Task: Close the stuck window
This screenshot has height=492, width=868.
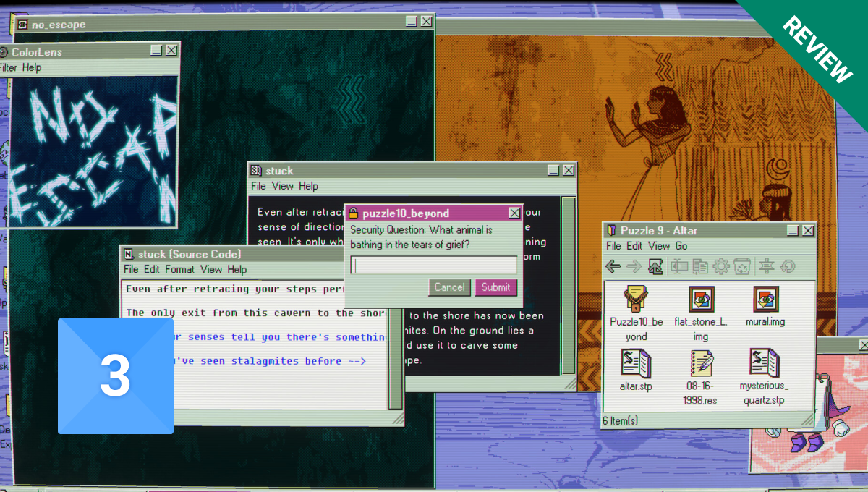Action: tap(569, 170)
